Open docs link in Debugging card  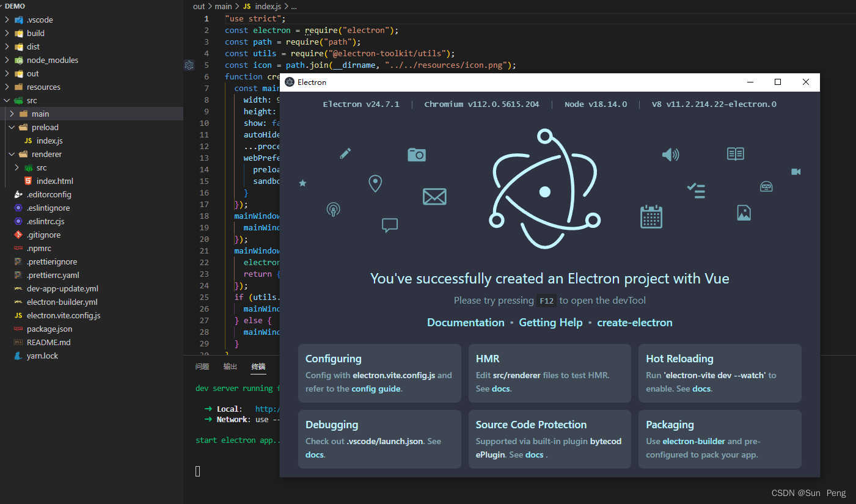pyautogui.click(x=314, y=455)
